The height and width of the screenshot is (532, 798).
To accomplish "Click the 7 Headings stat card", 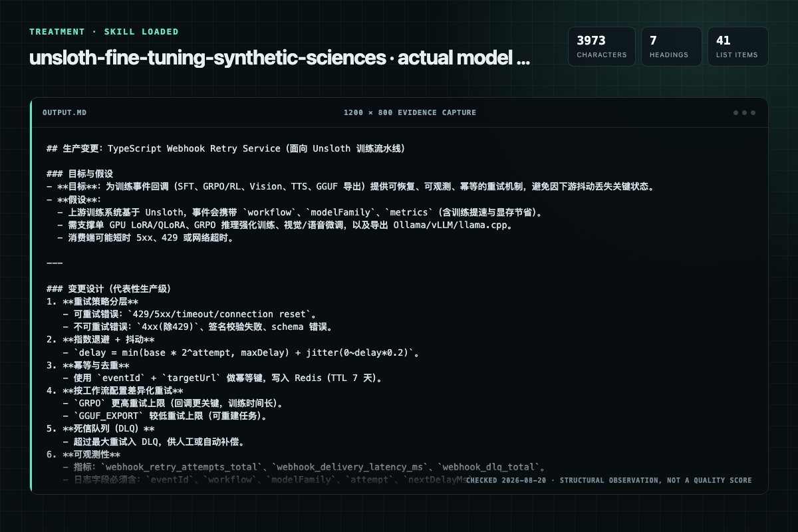I will 671,47.
